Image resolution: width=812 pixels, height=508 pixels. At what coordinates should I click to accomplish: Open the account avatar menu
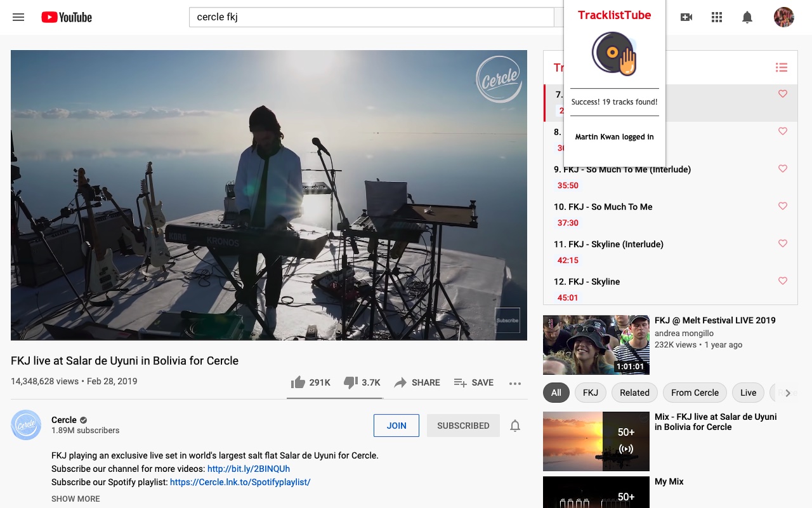[784, 17]
